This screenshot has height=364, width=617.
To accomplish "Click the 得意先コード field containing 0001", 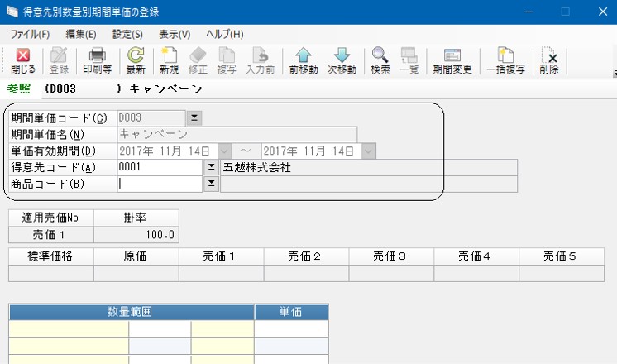I will click(160, 167).
